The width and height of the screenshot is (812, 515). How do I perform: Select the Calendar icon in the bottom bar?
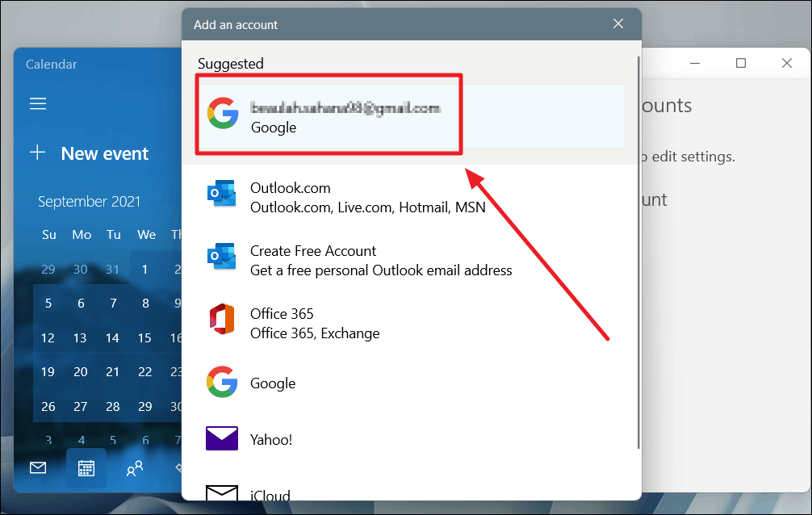86,467
